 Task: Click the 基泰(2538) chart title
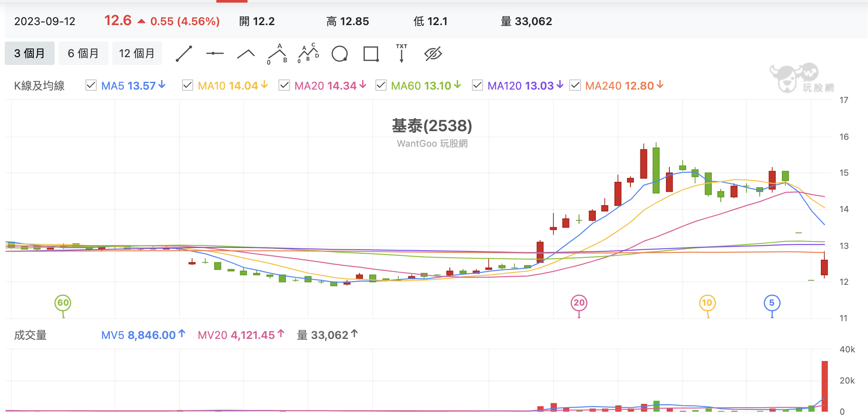click(432, 126)
